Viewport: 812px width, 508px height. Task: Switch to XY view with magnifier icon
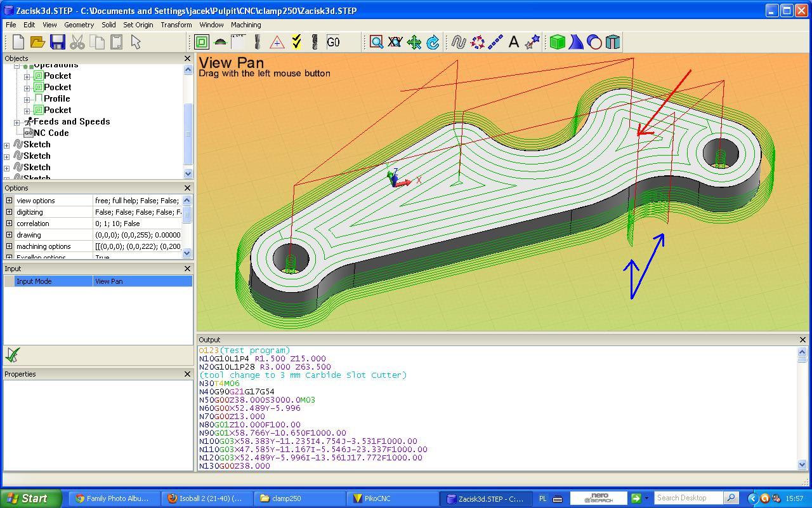point(395,42)
